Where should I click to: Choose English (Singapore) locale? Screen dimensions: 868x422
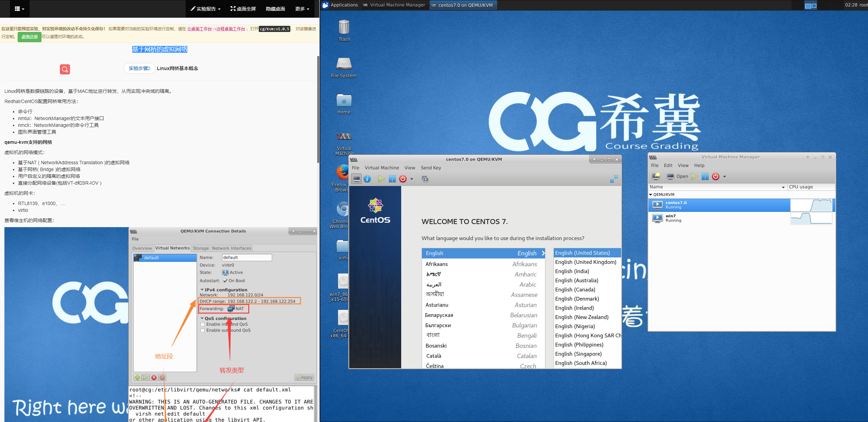[587, 354]
